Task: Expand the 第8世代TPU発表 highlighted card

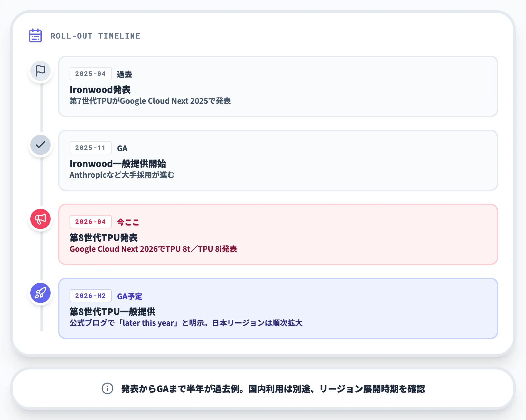Action: [x=278, y=234]
